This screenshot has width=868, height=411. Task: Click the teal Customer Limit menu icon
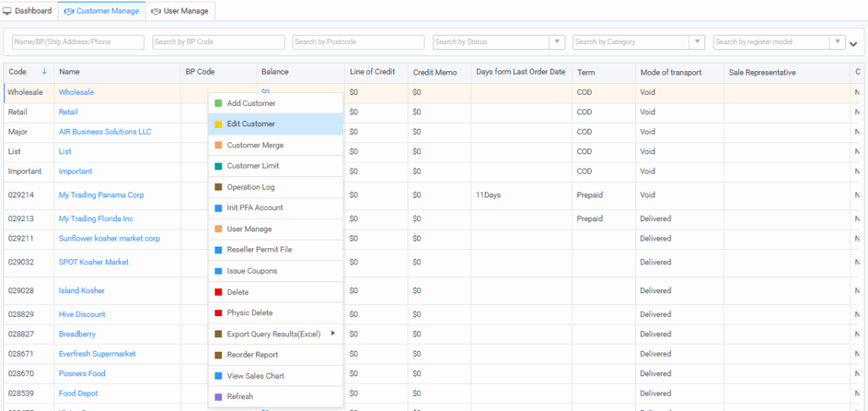[218, 166]
